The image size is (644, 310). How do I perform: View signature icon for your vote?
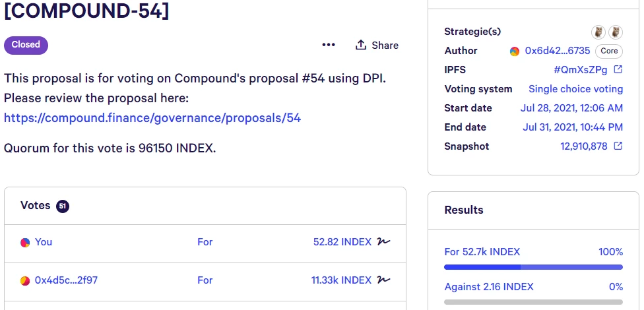[x=383, y=242]
